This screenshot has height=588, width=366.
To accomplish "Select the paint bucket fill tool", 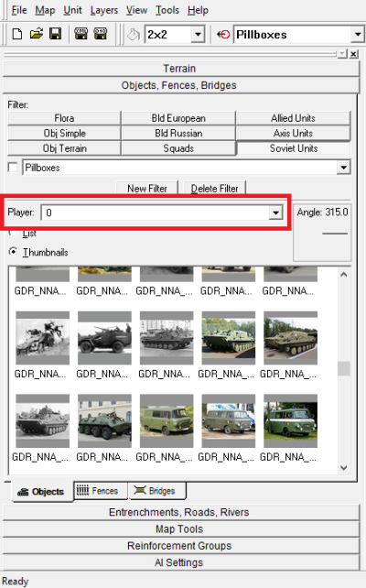I will 133,35.
